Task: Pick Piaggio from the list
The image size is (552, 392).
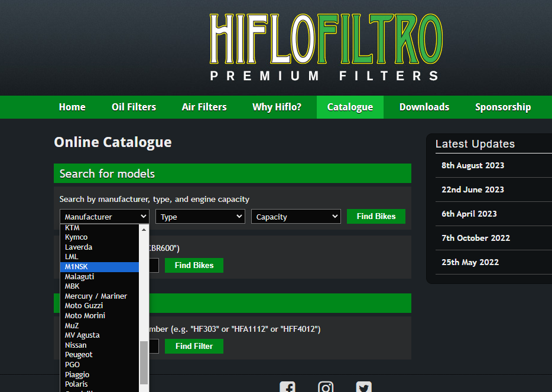Action: (x=100, y=374)
